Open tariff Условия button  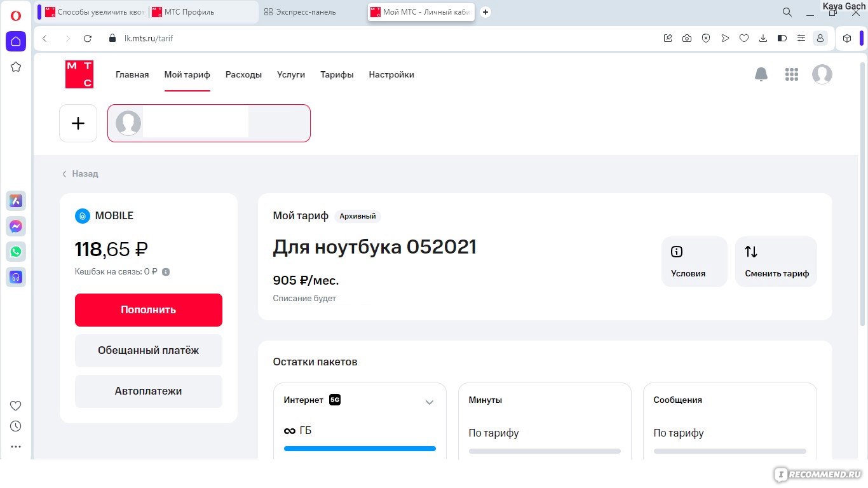[x=695, y=262]
